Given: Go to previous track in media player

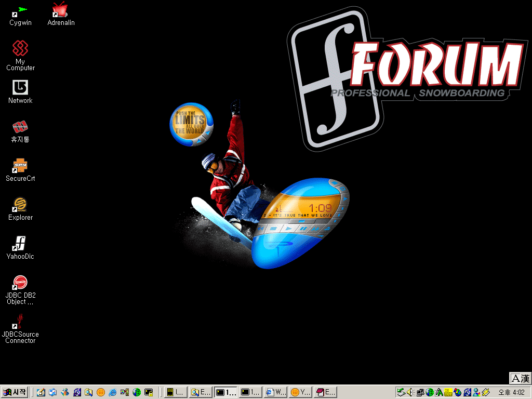Looking at the screenshot, I should click(x=262, y=228).
